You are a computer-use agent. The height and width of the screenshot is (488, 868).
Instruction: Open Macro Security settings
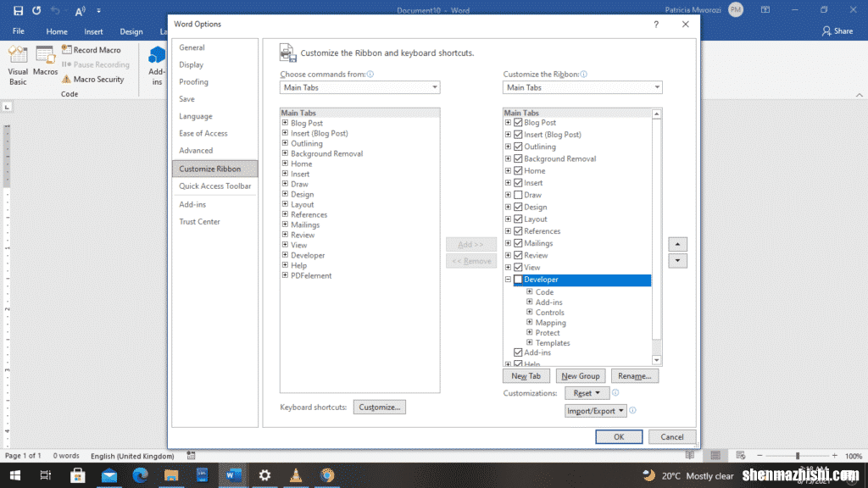tap(93, 79)
